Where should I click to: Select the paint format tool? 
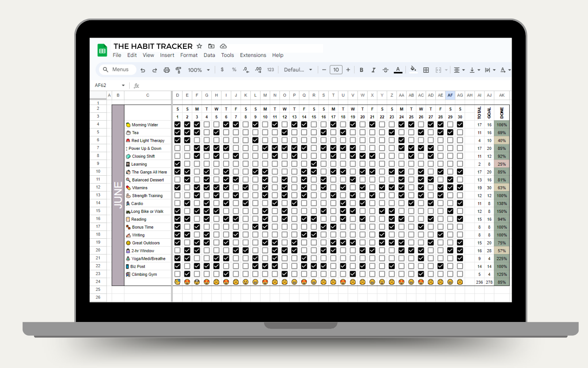point(178,70)
